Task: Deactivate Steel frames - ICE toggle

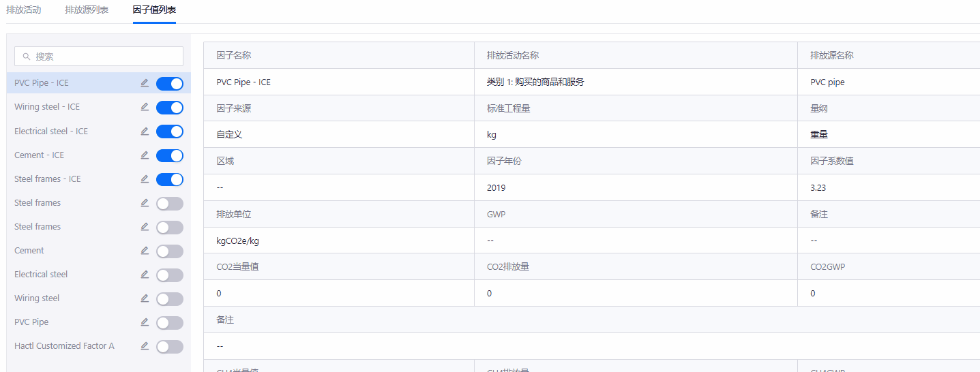Action: [x=170, y=179]
